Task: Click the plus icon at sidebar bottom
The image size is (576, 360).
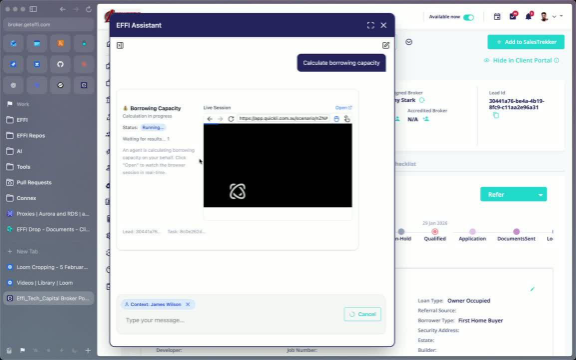Action: [88, 350]
